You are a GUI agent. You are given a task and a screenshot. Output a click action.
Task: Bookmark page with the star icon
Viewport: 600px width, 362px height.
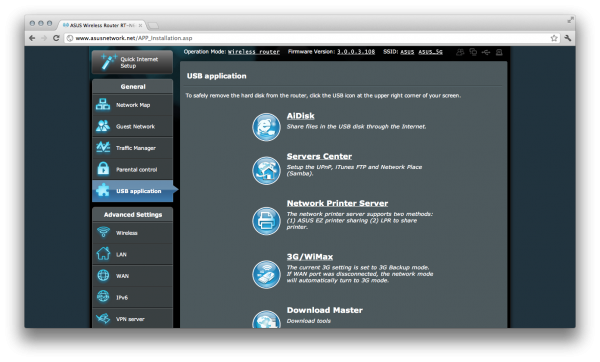pos(554,38)
